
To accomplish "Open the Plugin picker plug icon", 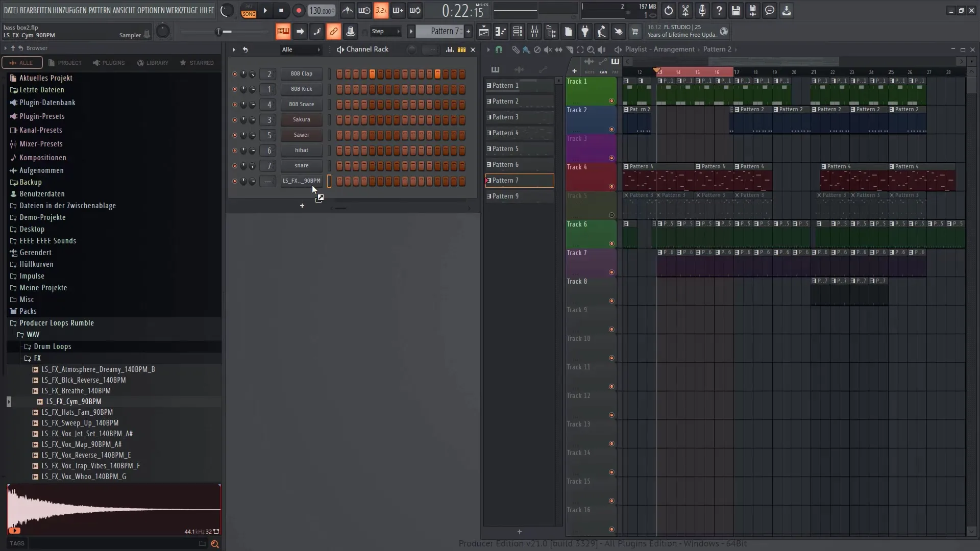I will pyautogui.click(x=585, y=32).
